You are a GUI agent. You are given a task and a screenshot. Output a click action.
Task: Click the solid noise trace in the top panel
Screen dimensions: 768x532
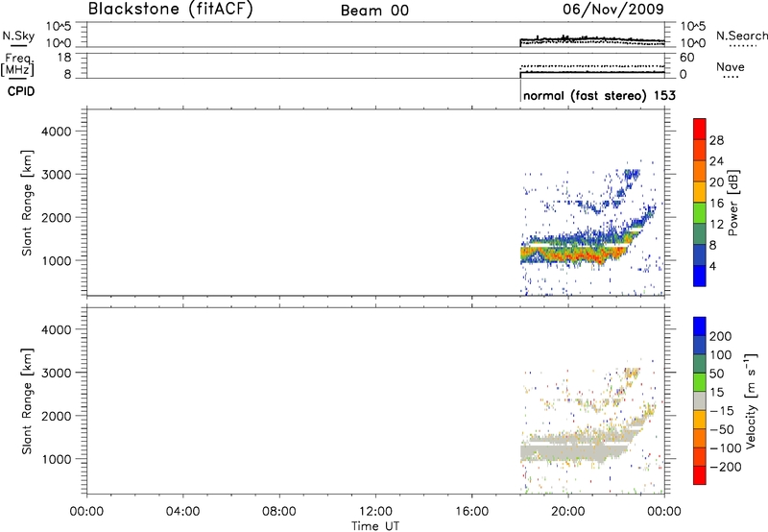tap(592, 38)
